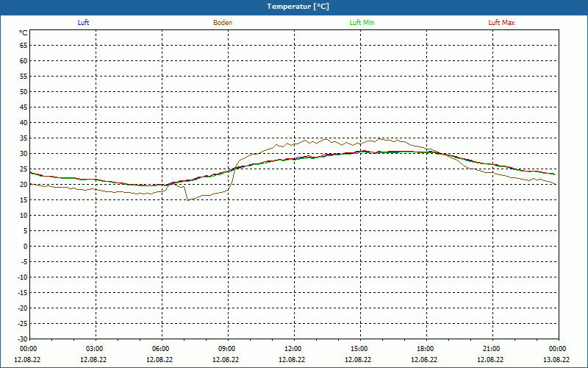This screenshot has width=588, height=368.
Task: Click the 21:00 time label
Action: tap(492, 349)
